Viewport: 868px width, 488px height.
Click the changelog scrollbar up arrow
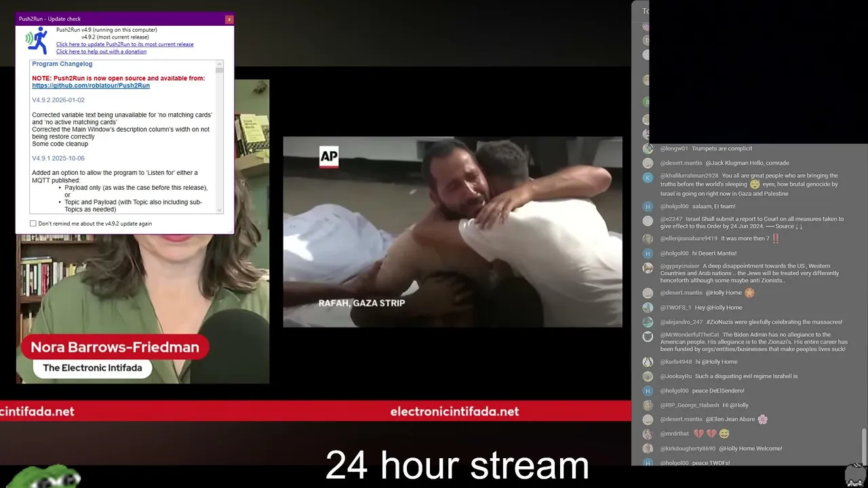pyautogui.click(x=219, y=64)
